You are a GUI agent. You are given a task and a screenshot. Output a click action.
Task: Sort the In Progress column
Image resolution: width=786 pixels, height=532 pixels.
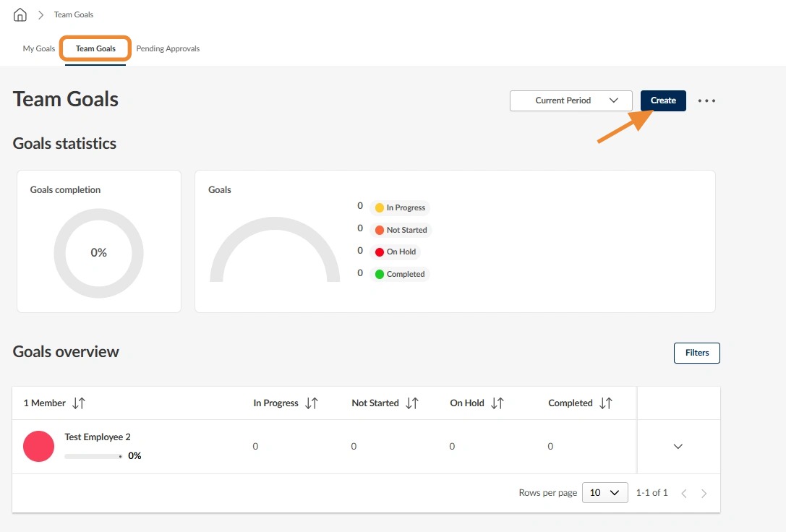[x=312, y=403]
